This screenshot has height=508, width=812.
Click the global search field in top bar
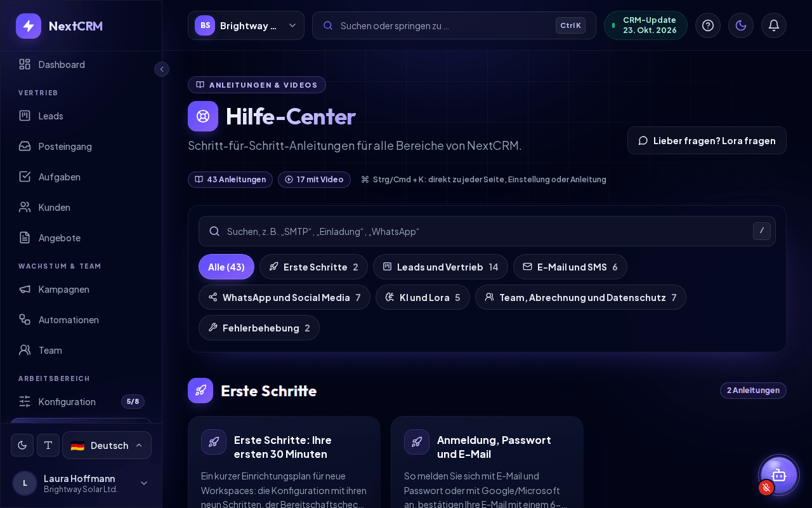[x=454, y=25]
